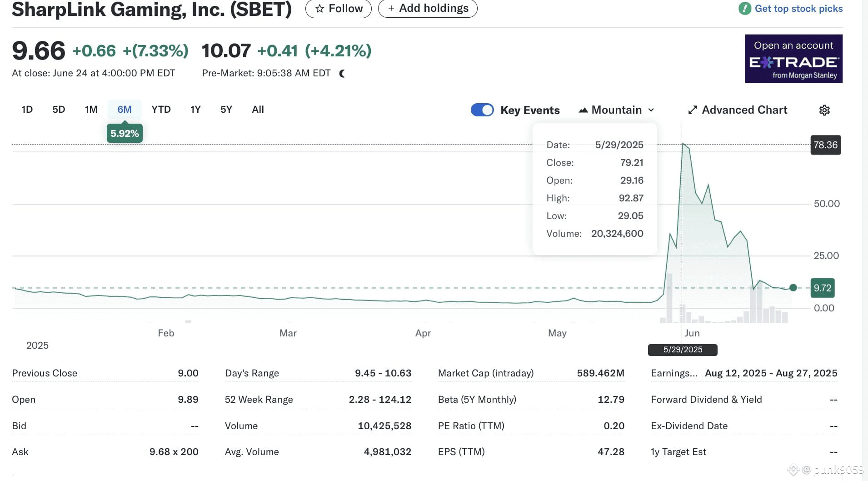This screenshot has height=481, width=868.
Task: Click the Volume value 10,425,528
Action: (x=384, y=426)
